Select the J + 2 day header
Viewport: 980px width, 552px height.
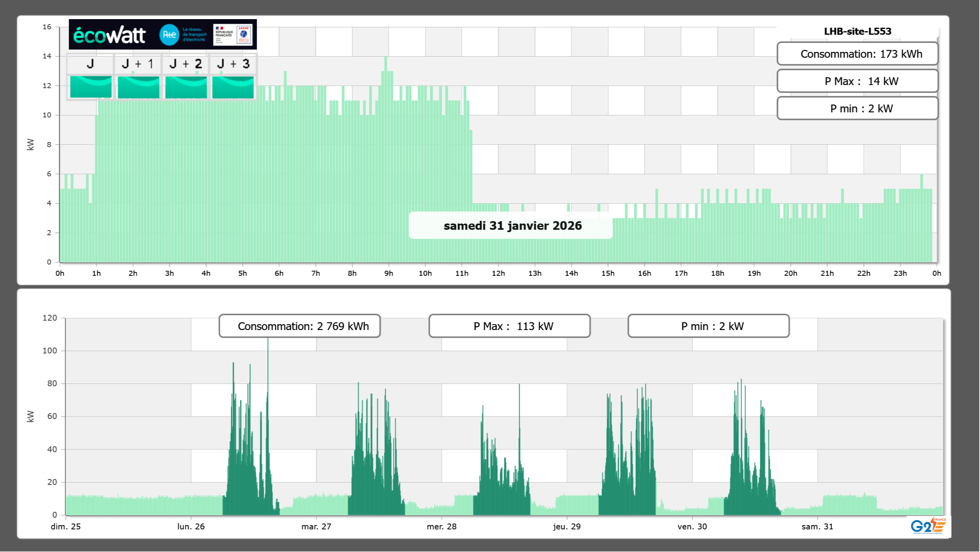(185, 64)
